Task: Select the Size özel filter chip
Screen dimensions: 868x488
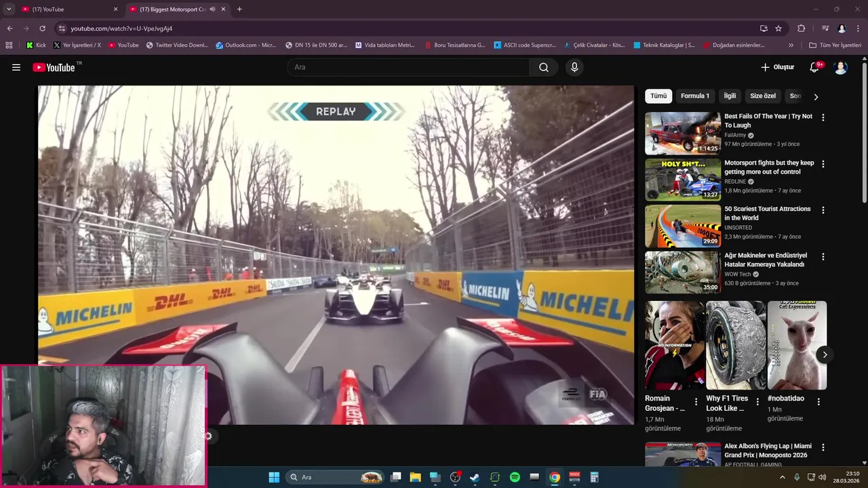Action: 763,96
